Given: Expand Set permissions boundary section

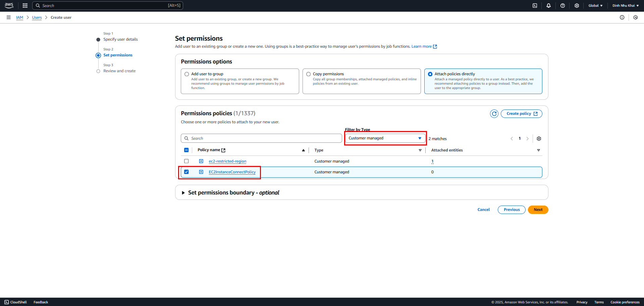Looking at the screenshot, I should [183, 193].
